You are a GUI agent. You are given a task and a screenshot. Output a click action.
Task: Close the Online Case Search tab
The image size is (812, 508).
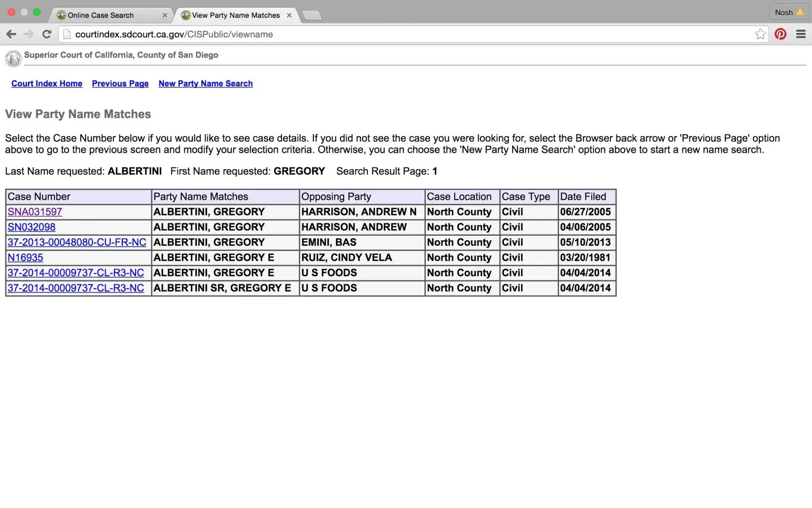165,15
